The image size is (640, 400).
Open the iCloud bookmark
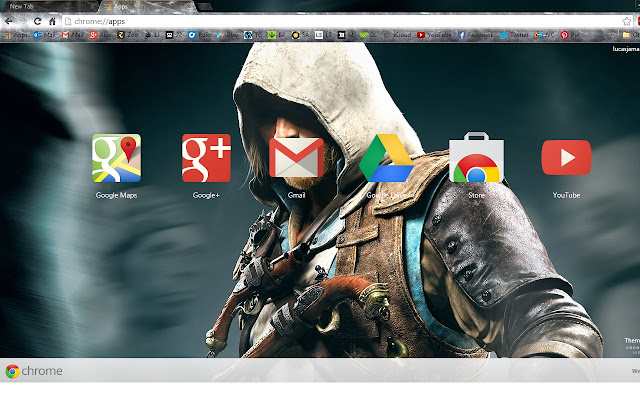[x=397, y=35]
